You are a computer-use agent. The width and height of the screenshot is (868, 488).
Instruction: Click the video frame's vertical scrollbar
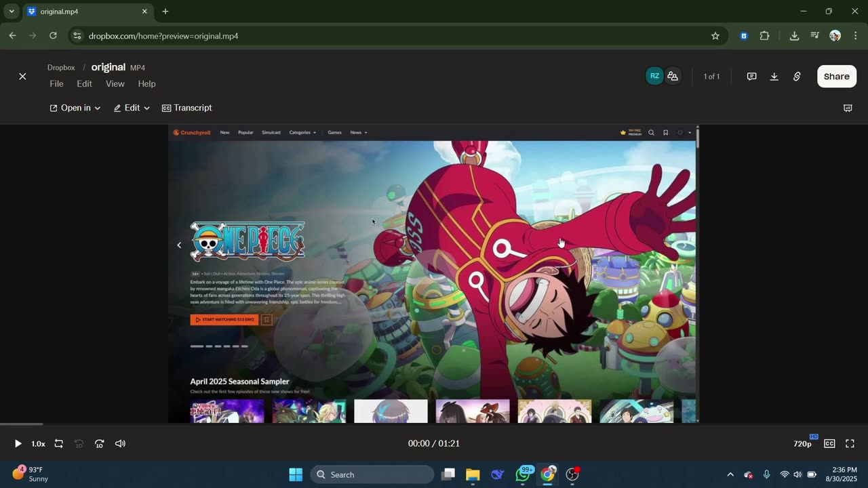[697, 274]
